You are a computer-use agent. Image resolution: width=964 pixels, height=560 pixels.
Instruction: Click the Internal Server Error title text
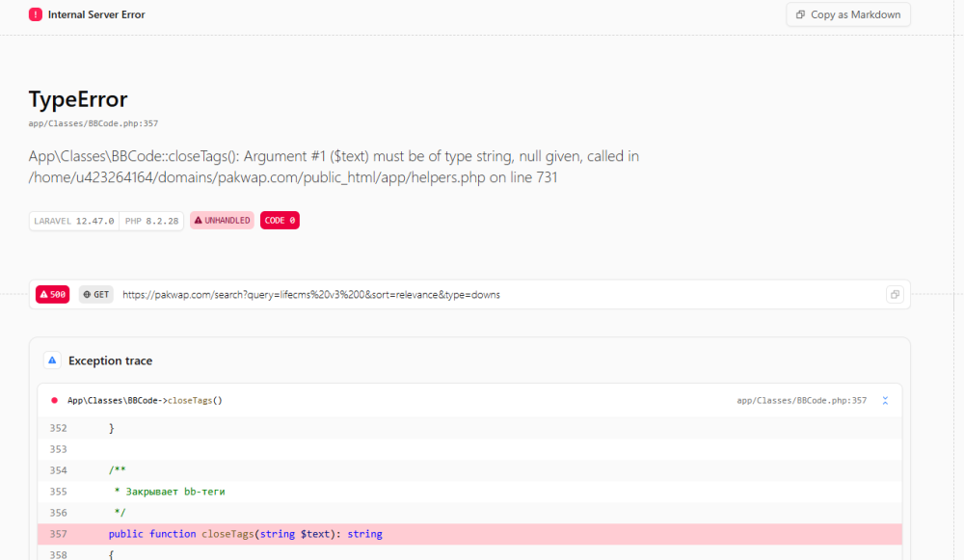[96, 14]
